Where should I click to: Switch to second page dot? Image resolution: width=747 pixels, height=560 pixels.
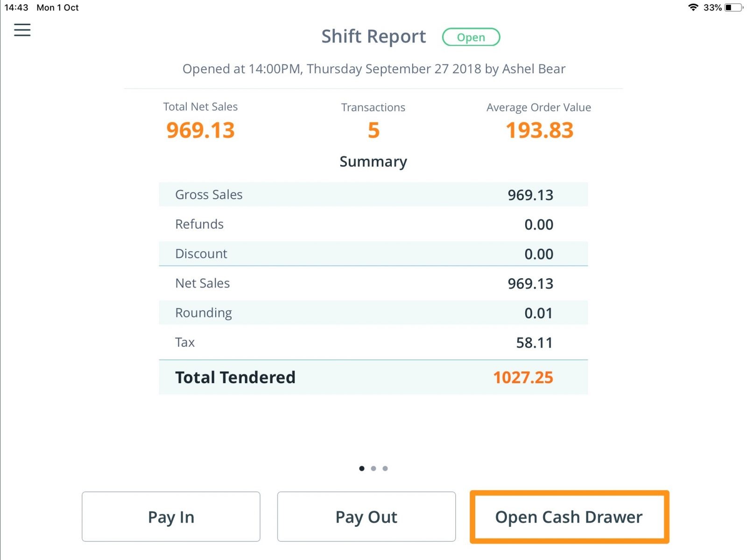[373, 469]
